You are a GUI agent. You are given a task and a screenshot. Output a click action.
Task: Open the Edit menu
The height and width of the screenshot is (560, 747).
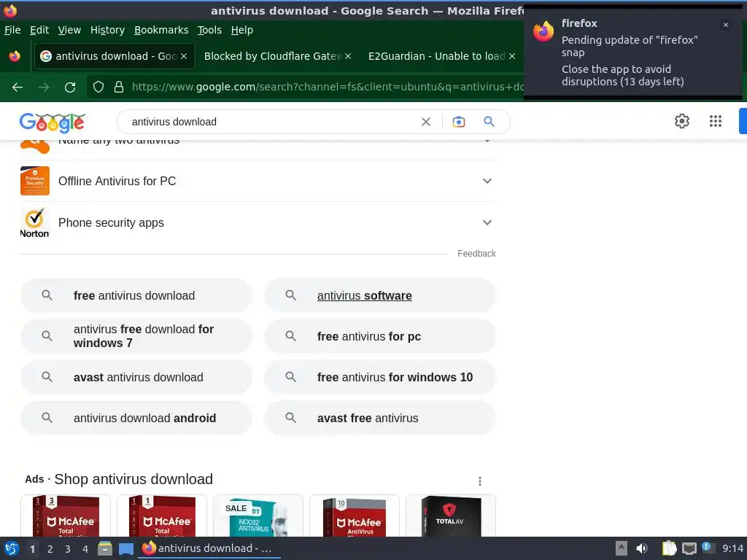39,30
